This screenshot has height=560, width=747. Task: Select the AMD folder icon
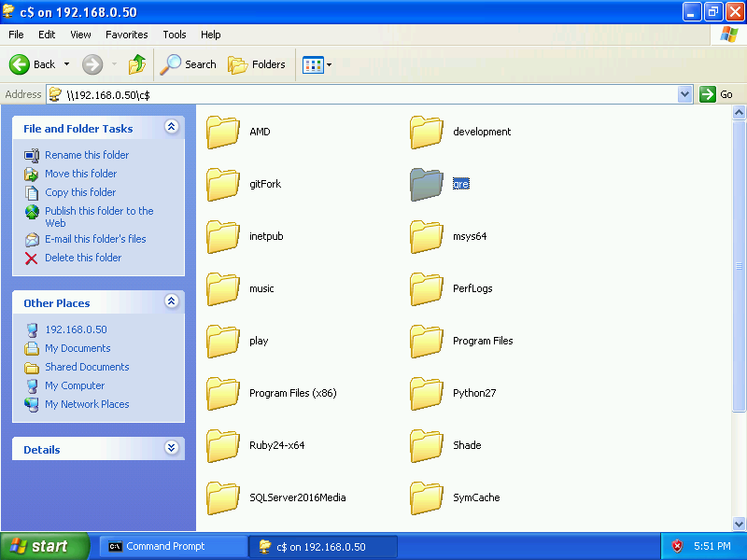[x=223, y=132]
